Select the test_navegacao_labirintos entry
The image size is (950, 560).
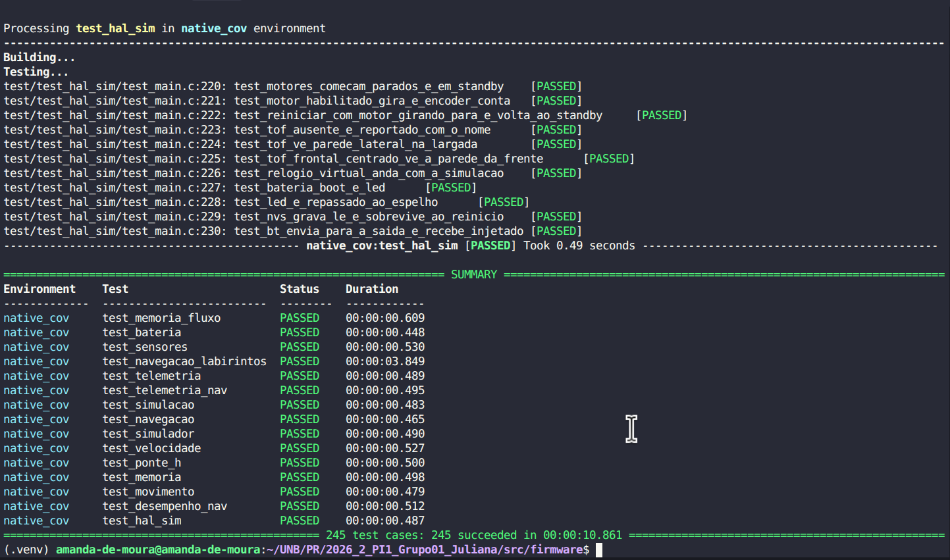coord(184,361)
